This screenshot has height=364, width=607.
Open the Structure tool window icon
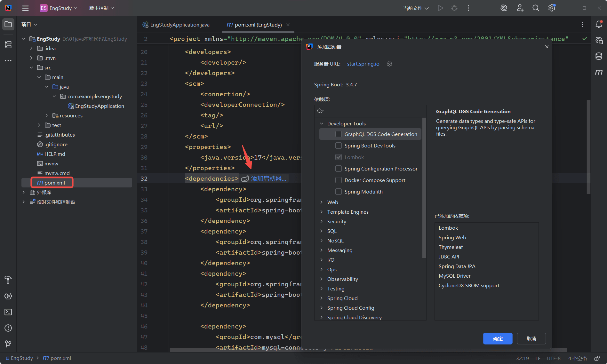8,44
